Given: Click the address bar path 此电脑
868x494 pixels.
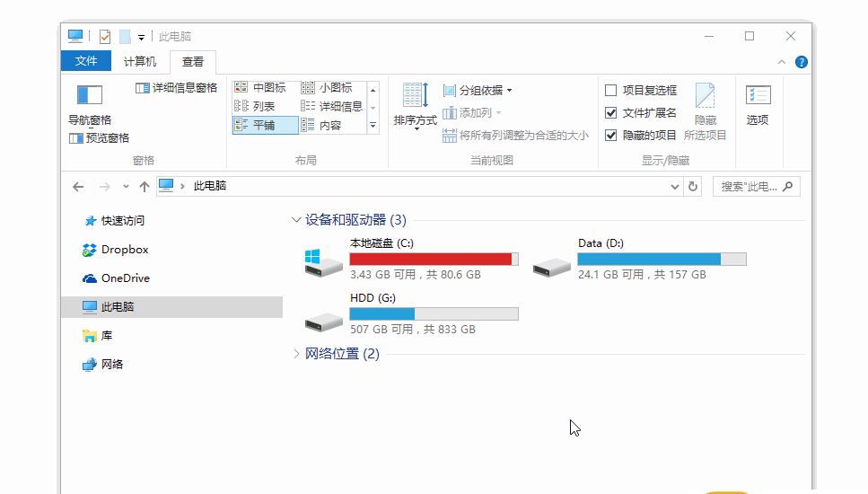Looking at the screenshot, I should click(x=210, y=186).
